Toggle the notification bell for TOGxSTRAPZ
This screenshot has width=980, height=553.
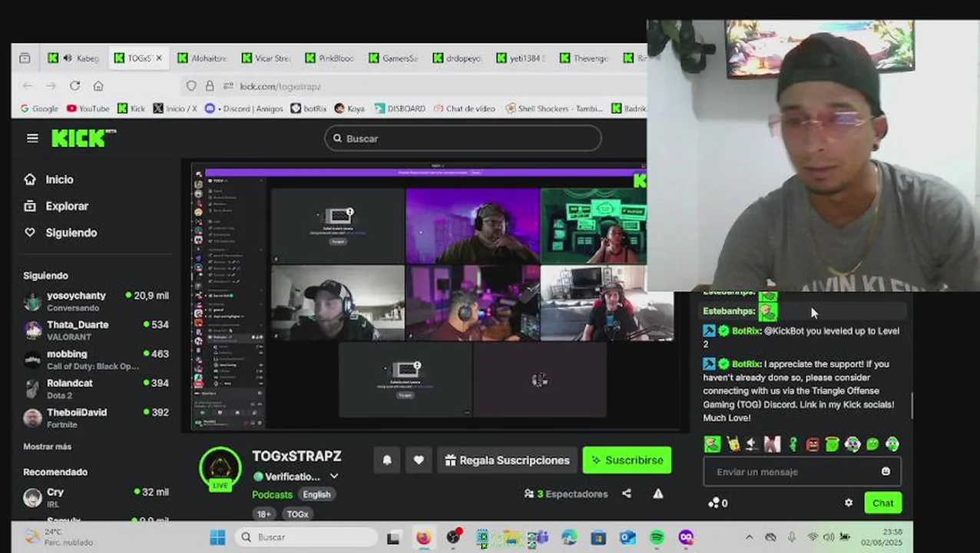[387, 460]
